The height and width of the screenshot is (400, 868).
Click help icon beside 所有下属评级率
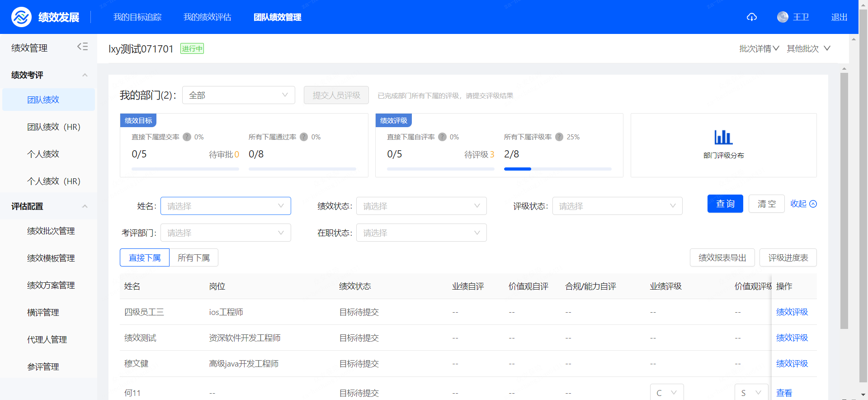tap(559, 137)
